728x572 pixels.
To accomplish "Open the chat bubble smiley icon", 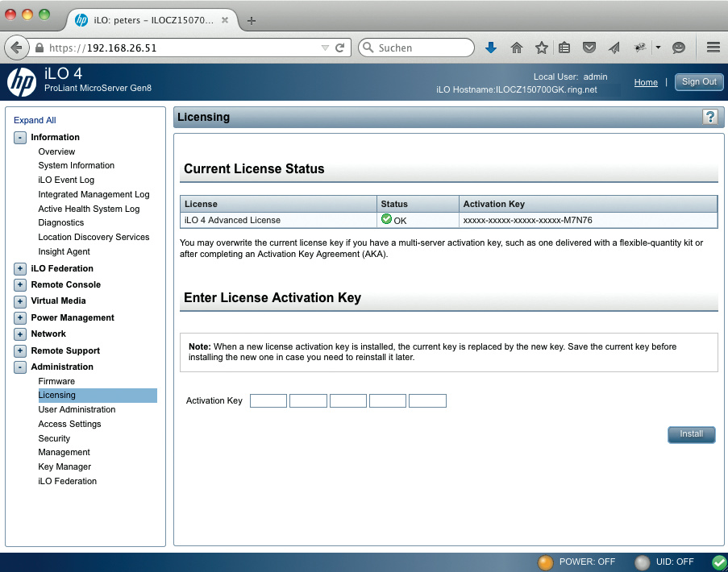I will 679,48.
